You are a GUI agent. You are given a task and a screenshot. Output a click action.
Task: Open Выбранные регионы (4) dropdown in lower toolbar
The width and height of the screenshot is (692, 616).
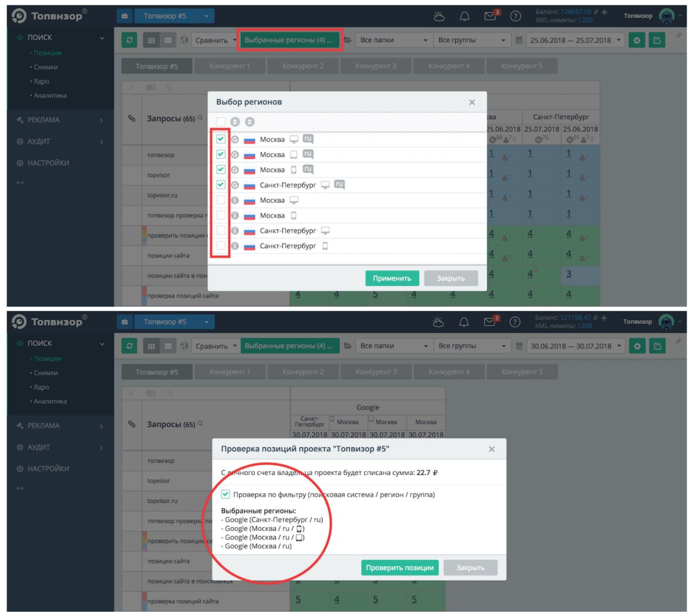pos(289,346)
